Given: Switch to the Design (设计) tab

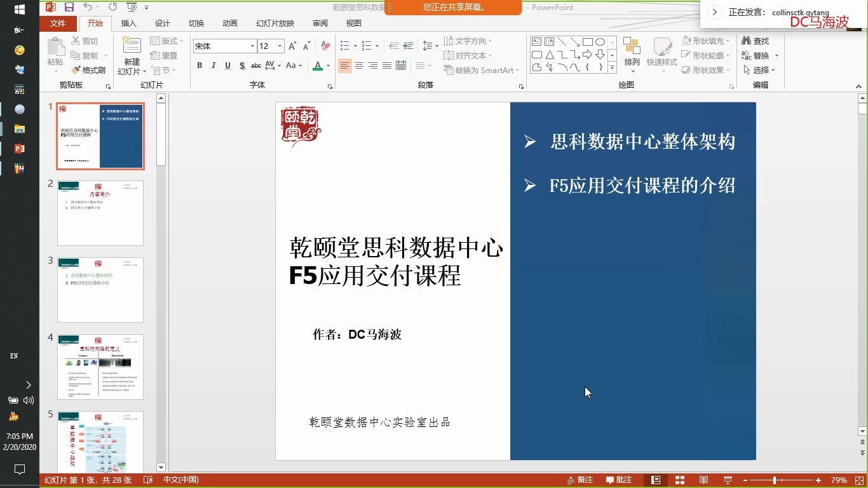Looking at the screenshot, I should pyautogui.click(x=163, y=24).
